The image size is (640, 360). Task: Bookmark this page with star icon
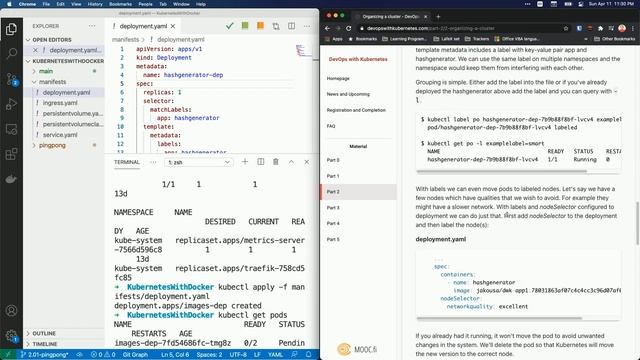(566, 28)
